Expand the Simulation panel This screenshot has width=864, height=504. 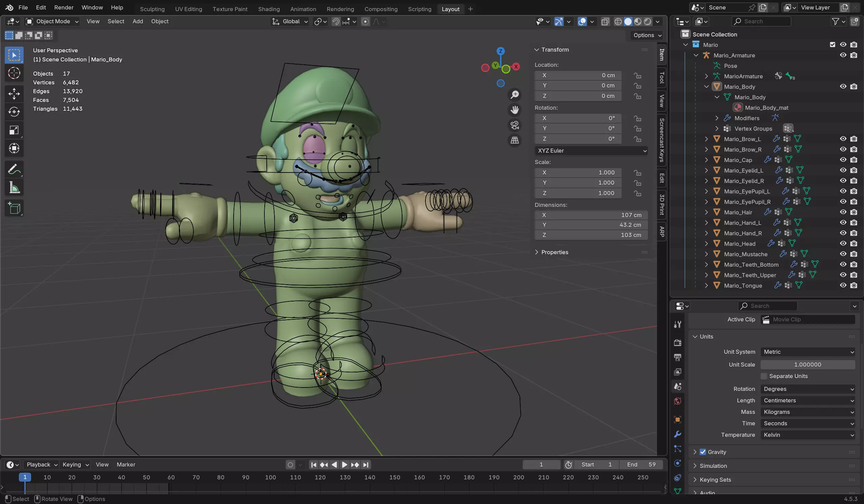[713, 466]
